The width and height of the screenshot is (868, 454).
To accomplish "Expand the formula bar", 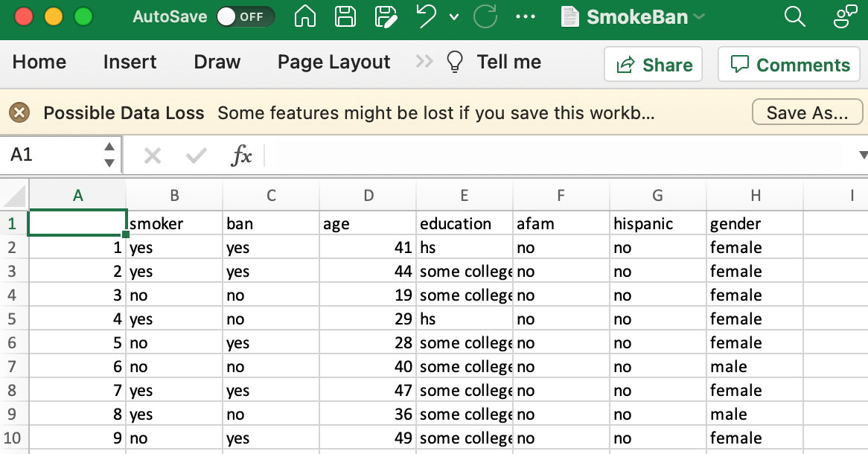I will [863, 155].
